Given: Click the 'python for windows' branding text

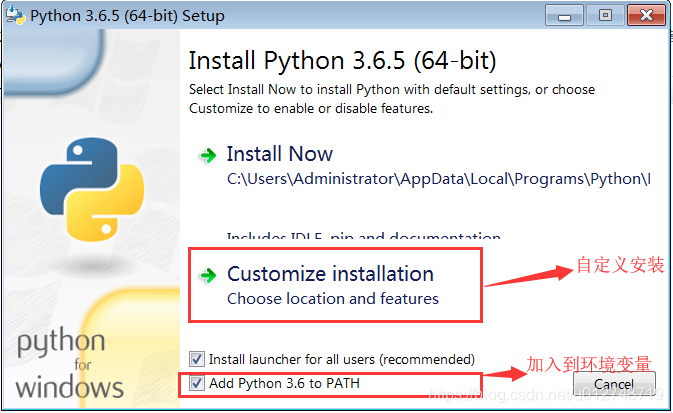Looking at the screenshot, I should tap(70, 363).
